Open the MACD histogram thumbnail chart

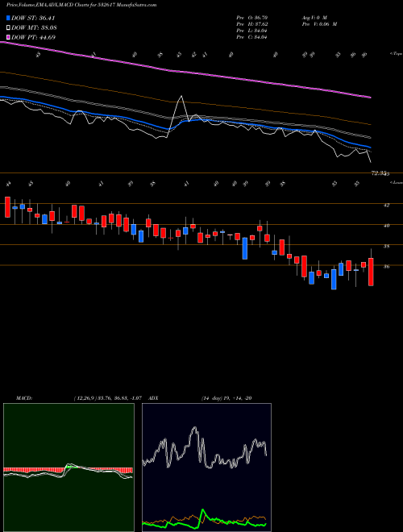(69, 468)
